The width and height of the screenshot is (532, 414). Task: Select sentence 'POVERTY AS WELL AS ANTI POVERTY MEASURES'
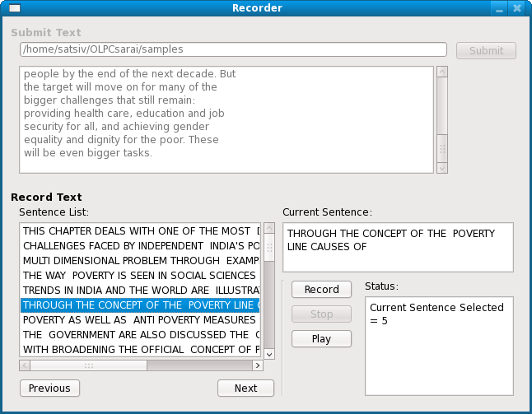tap(140, 320)
